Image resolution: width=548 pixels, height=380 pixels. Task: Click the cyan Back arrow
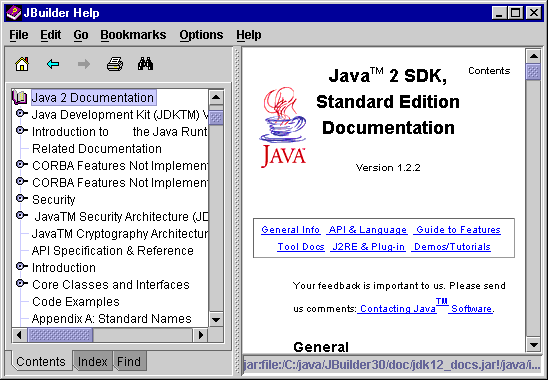tap(53, 64)
